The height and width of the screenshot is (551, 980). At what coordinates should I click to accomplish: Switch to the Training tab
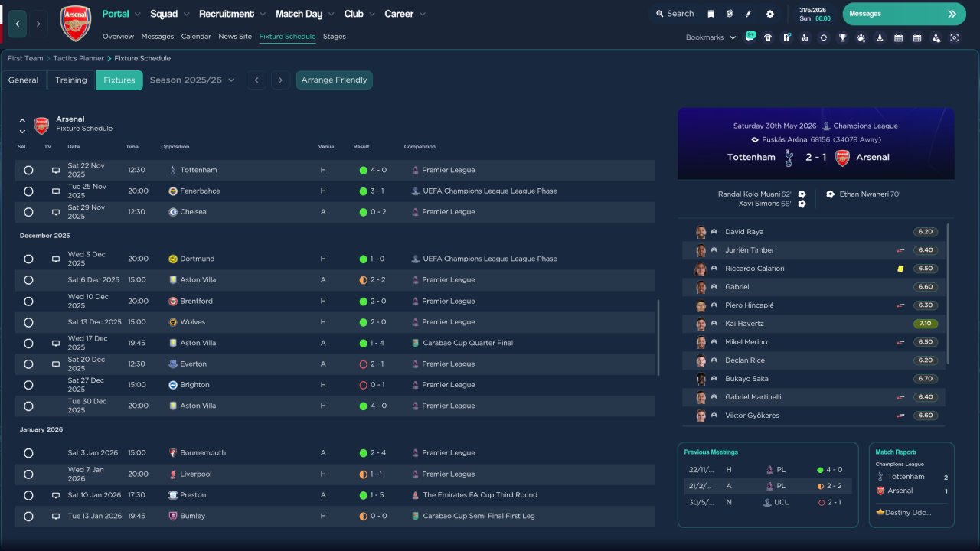point(71,80)
